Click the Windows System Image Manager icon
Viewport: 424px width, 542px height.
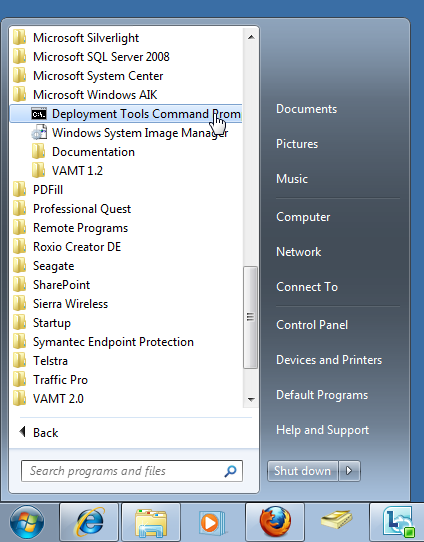(39, 133)
